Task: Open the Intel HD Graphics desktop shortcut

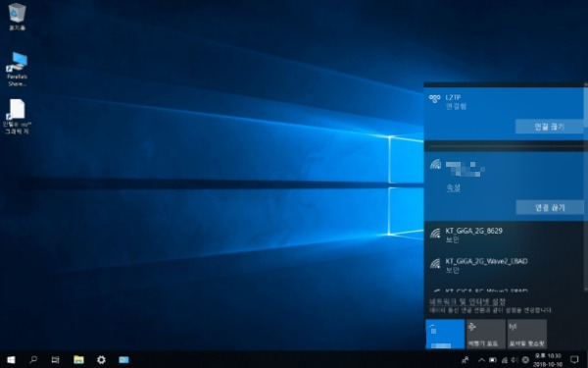Action: [x=17, y=117]
